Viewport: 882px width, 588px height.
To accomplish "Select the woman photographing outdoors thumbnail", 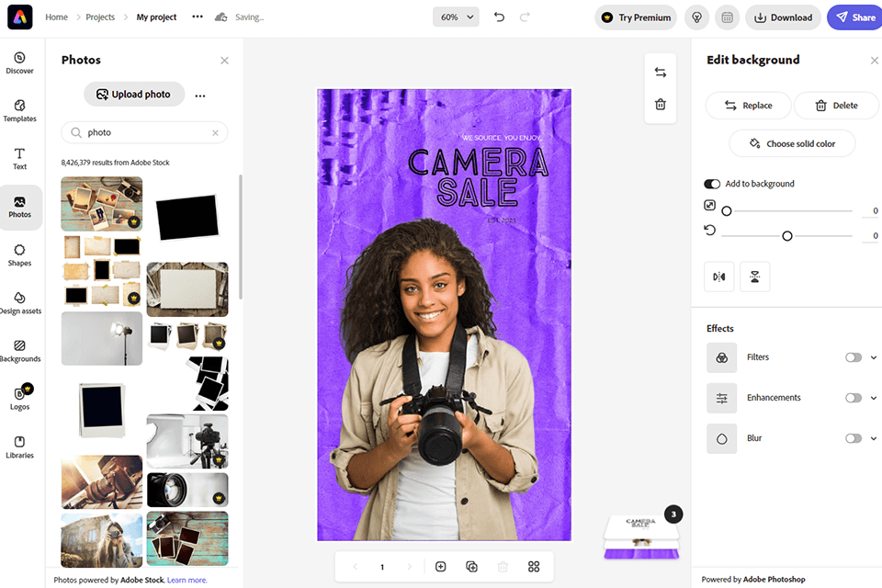I will coord(102,539).
